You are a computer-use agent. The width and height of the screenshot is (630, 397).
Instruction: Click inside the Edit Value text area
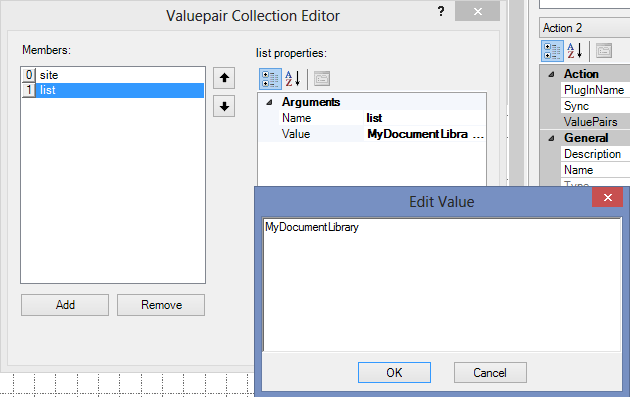click(442, 285)
